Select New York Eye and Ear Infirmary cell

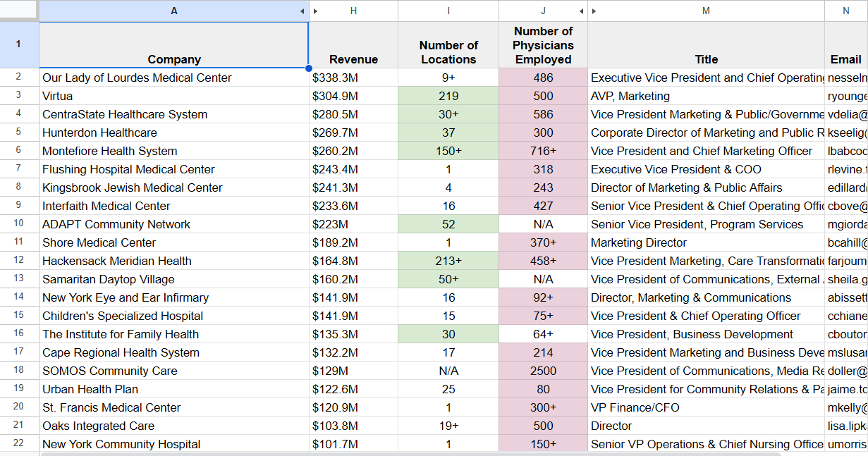tap(174, 297)
